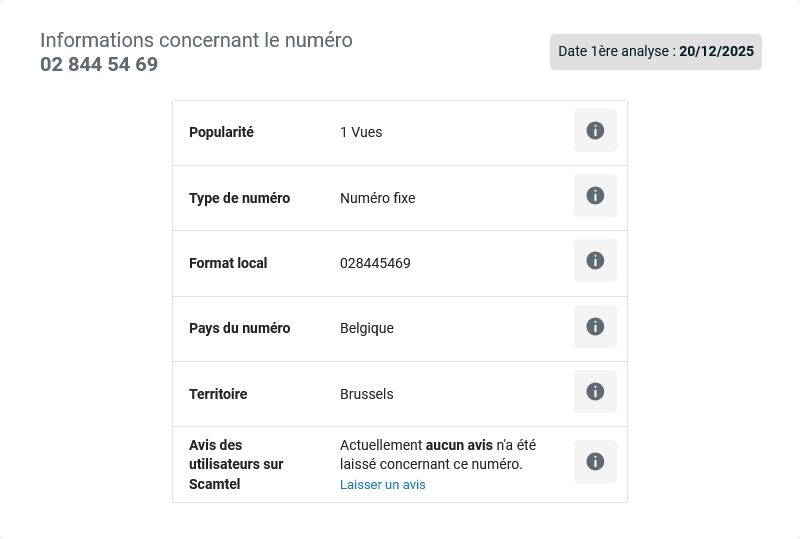Open the info icon for Popularité
The height and width of the screenshot is (539, 800).
point(595,131)
